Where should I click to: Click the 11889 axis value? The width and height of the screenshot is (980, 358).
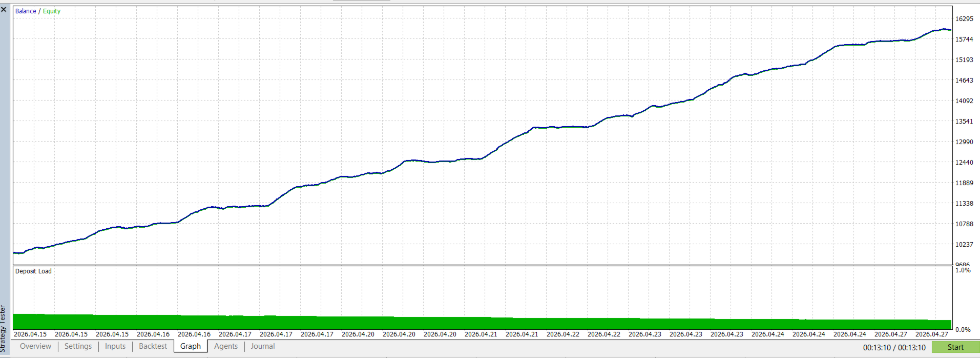(964, 183)
